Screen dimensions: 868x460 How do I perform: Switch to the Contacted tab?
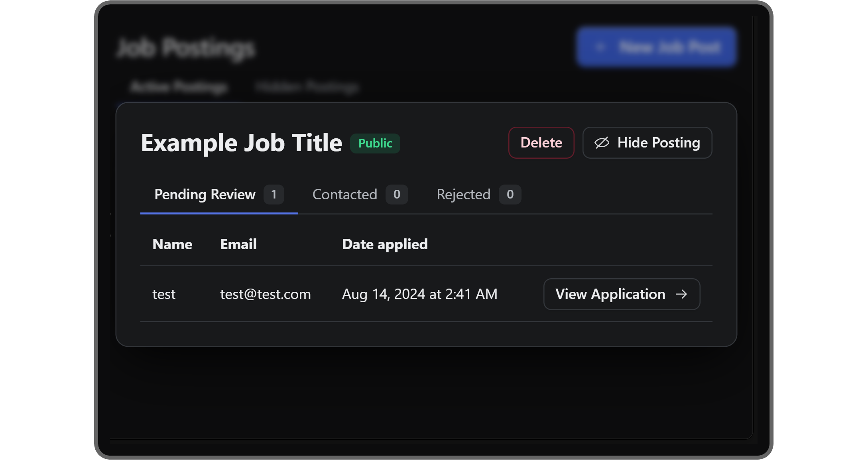344,194
